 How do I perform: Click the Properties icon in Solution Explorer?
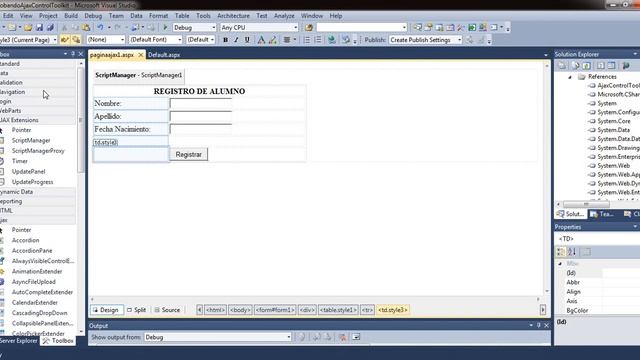tap(562, 66)
